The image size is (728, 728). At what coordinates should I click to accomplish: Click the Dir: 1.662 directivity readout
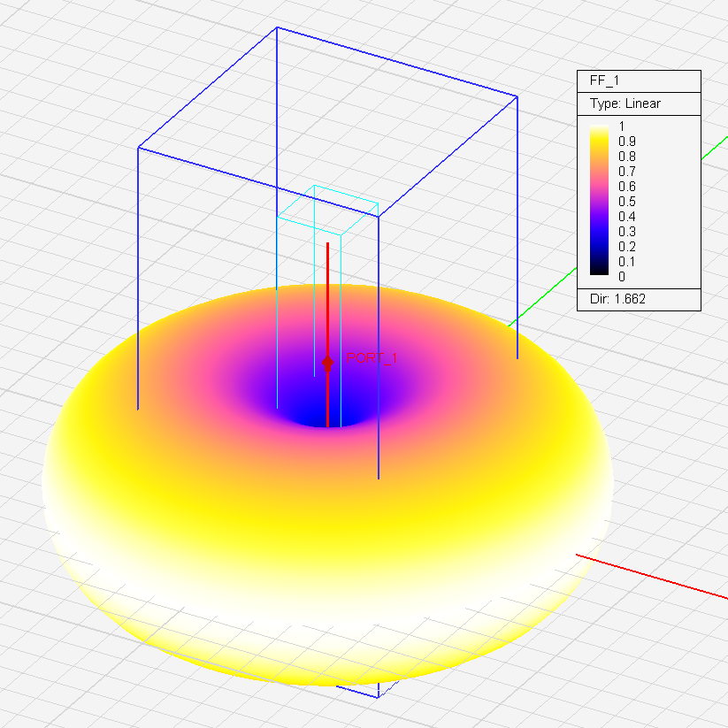[x=617, y=299]
